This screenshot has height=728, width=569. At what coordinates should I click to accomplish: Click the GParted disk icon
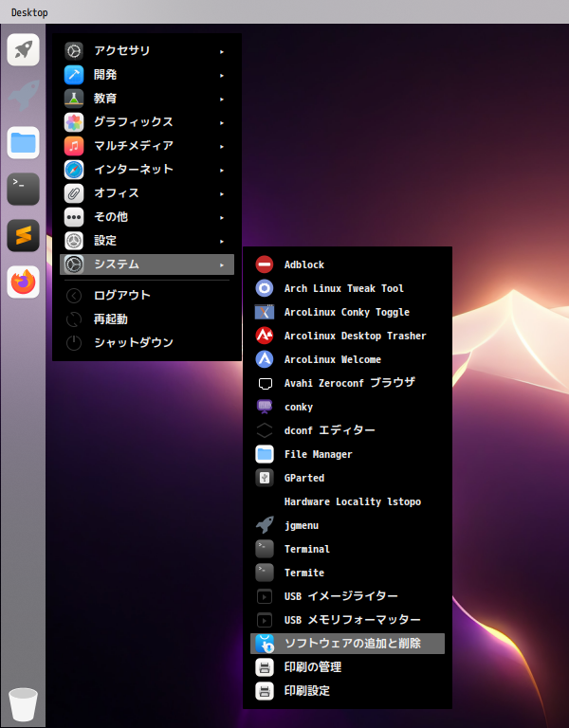click(265, 478)
